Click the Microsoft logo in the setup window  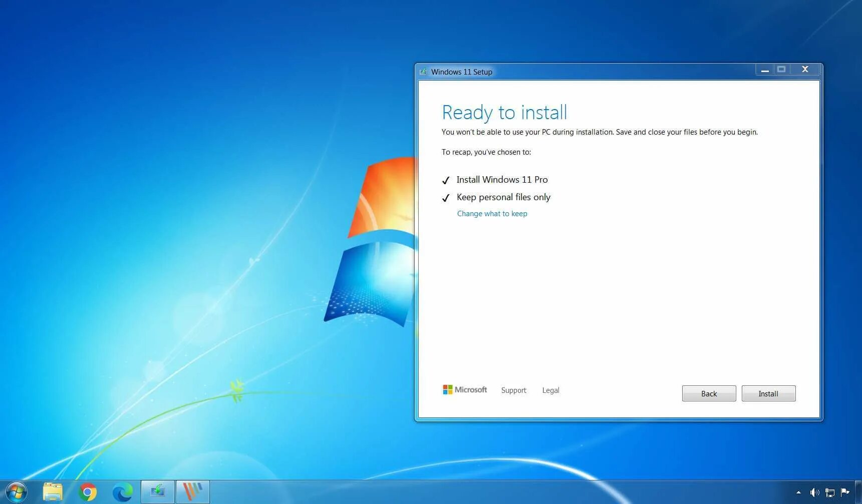pyautogui.click(x=465, y=389)
